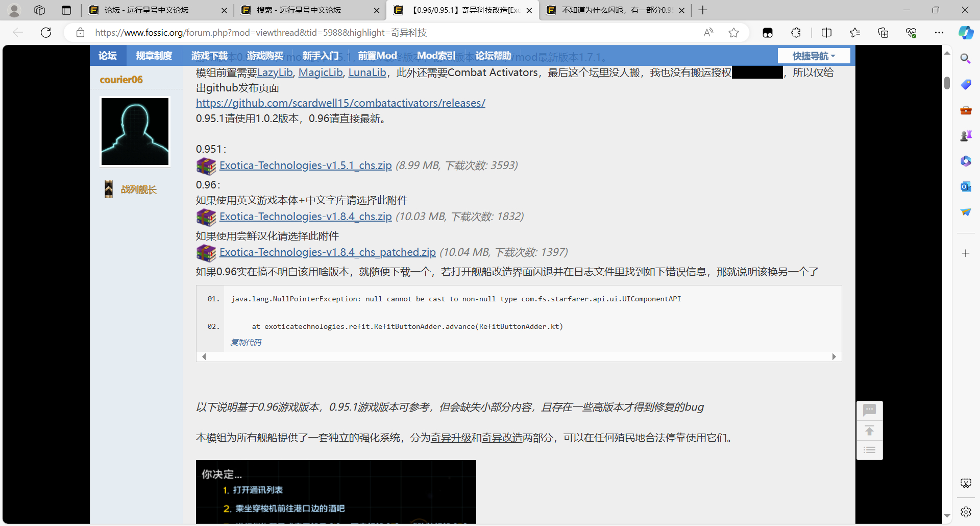980x526 pixels.
Task: Toggle read aloud in the address bar
Action: pos(708,32)
